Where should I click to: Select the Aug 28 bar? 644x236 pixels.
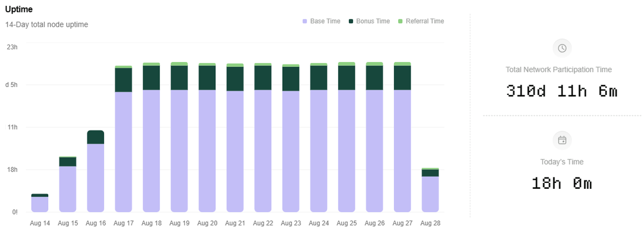coord(430,190)
